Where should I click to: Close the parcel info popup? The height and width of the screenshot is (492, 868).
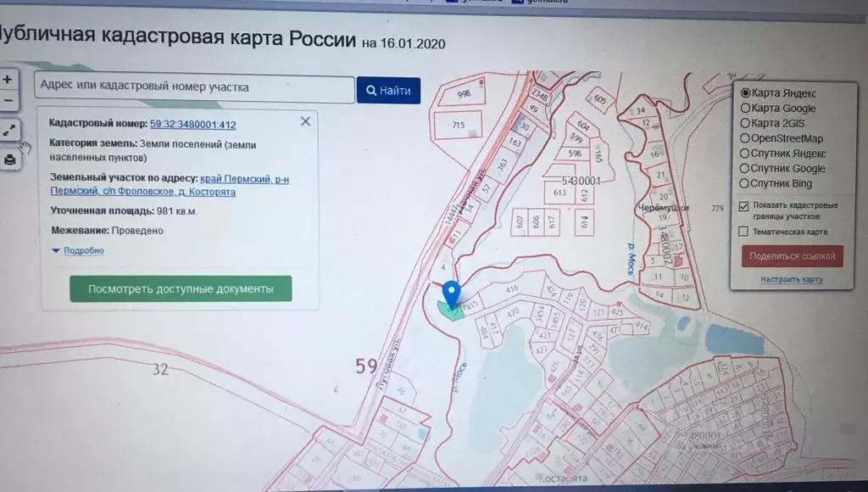pos(305,121)
